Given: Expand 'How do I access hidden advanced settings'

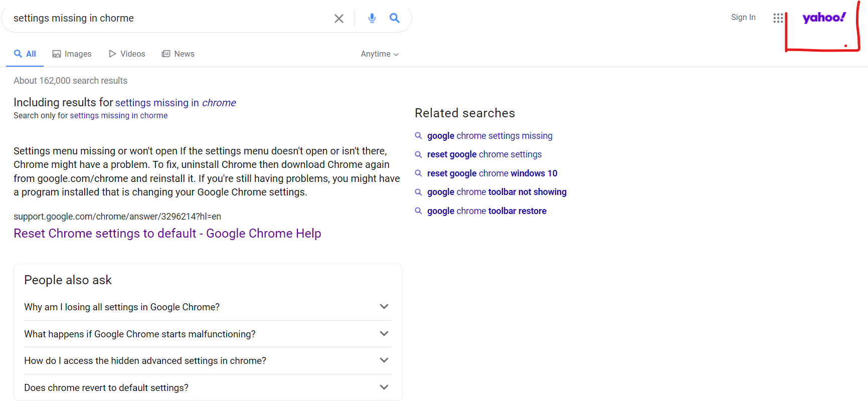Looking at the screenshot, I should [384, 360].
